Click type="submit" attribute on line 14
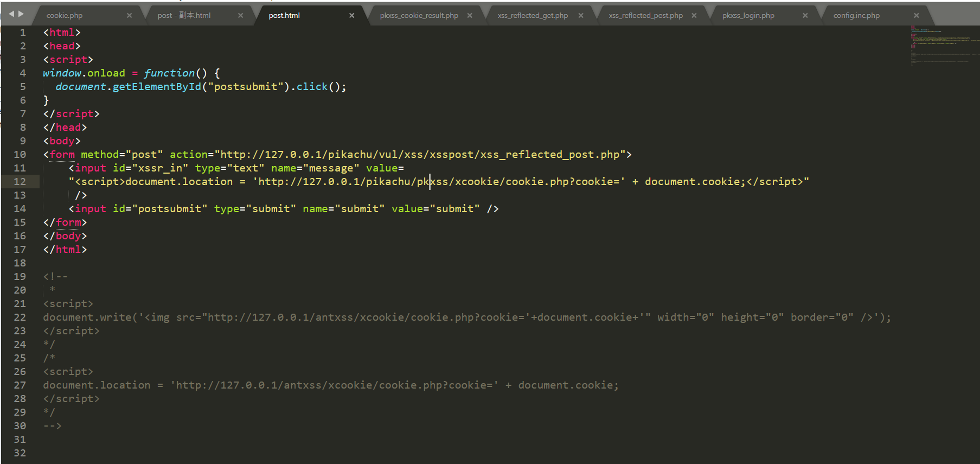This screenshot has width=980, height=464. click(x=255, y=208)
